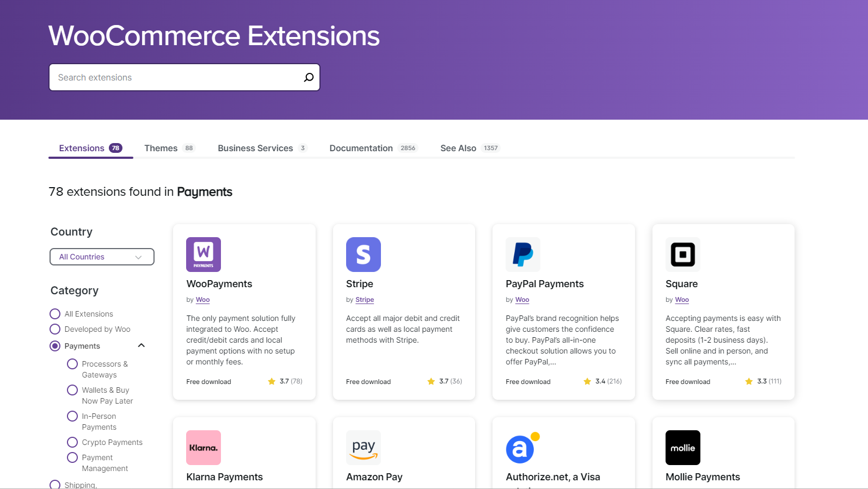Open the Klarna Payments title

[225, 477]
